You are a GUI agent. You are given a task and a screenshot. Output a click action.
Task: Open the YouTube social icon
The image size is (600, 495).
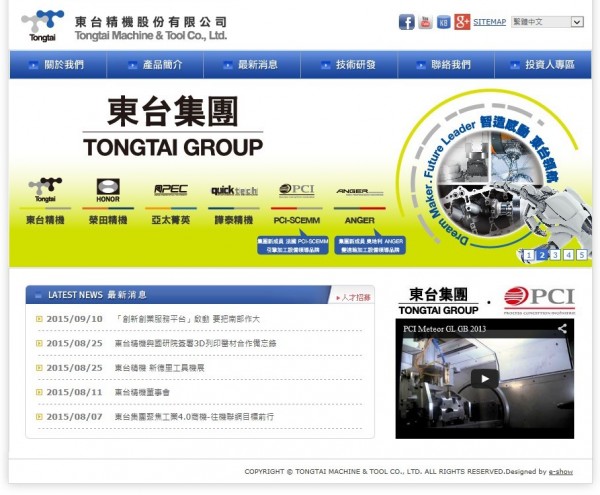point(425,23)
